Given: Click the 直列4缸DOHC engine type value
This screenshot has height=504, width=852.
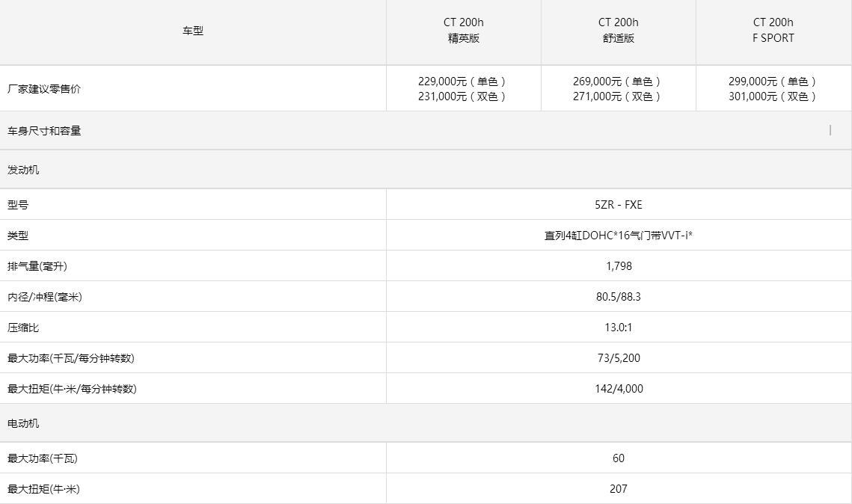Looking at the screenshot, I should pyautogui.click(x=618, y=236).
